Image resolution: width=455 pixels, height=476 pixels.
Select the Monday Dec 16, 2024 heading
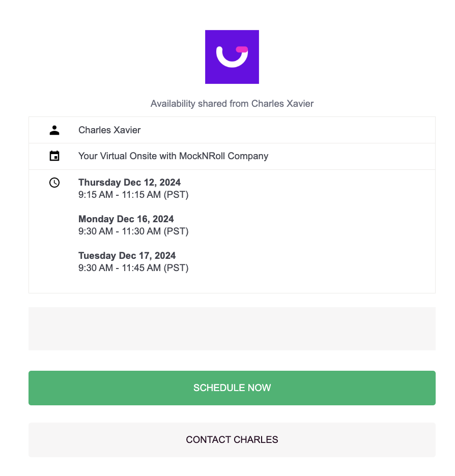(126, 219)
